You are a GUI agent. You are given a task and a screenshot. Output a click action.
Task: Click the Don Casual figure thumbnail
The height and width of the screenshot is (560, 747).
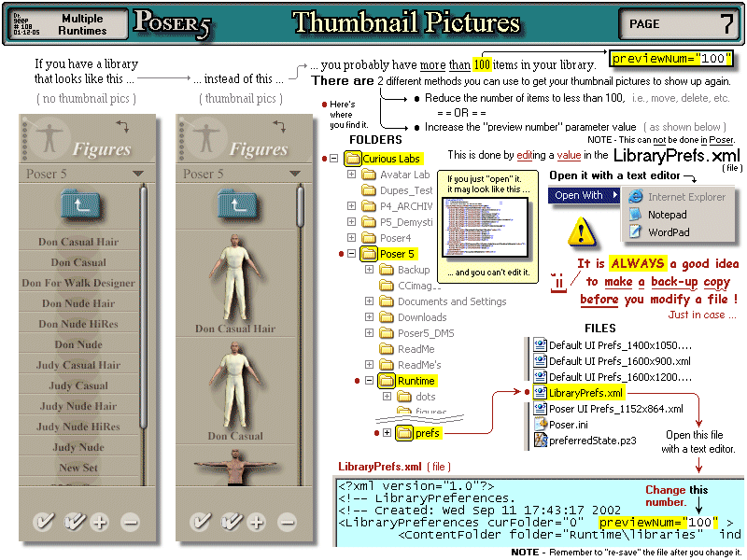point(235,385)
